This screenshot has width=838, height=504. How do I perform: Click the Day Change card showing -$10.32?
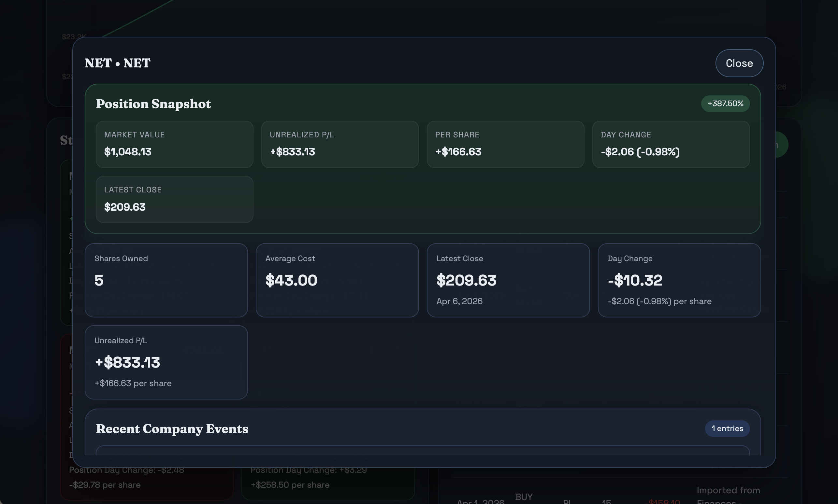680,280
